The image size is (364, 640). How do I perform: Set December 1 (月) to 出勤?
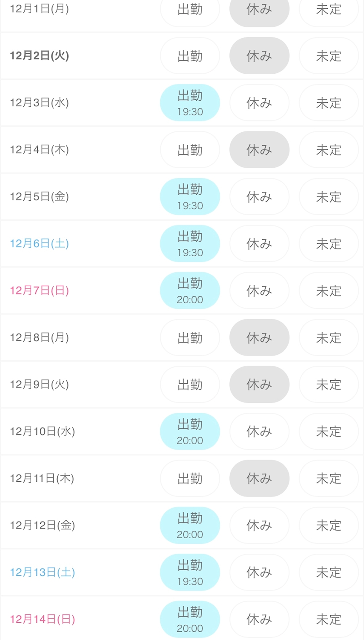[x=190, y=10]
